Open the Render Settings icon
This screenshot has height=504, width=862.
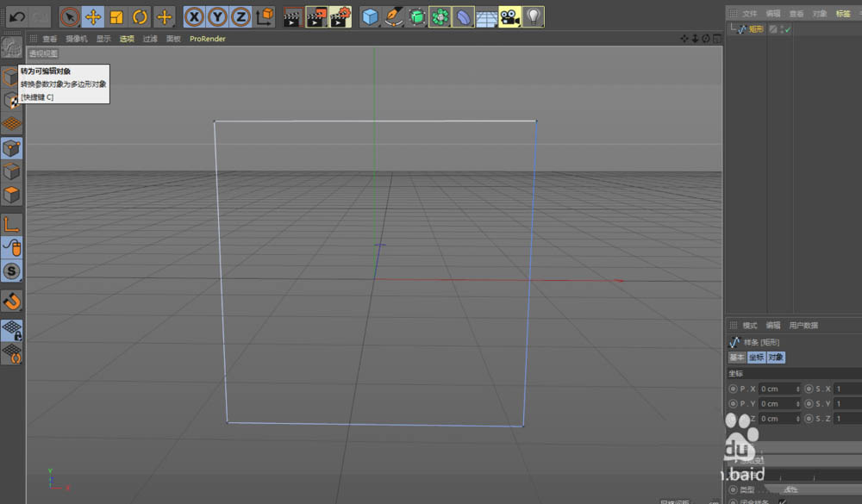[x=342, y=16]
